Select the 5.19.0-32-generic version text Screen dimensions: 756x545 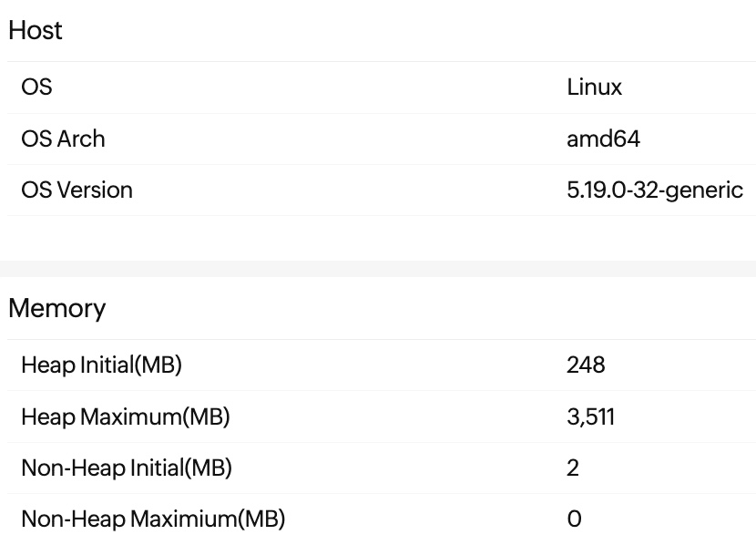[654, 190]
